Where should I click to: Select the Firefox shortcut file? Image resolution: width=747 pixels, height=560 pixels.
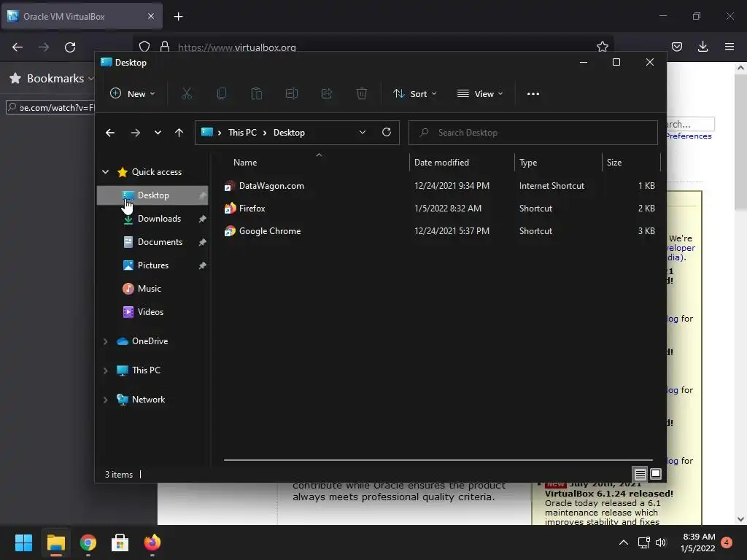coord(441,209)
